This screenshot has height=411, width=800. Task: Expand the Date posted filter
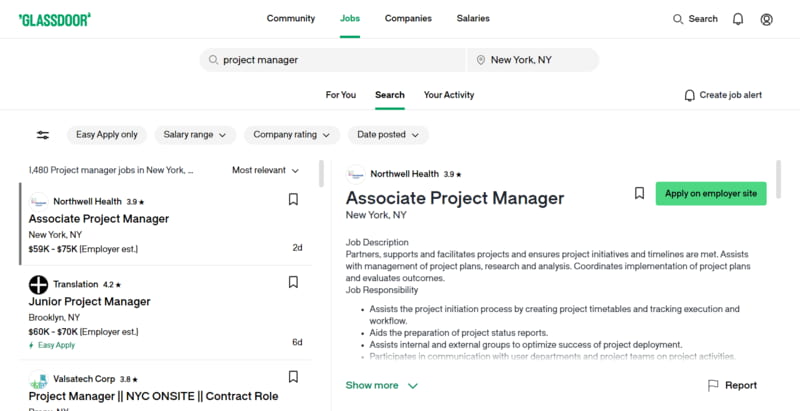[388, 135]
